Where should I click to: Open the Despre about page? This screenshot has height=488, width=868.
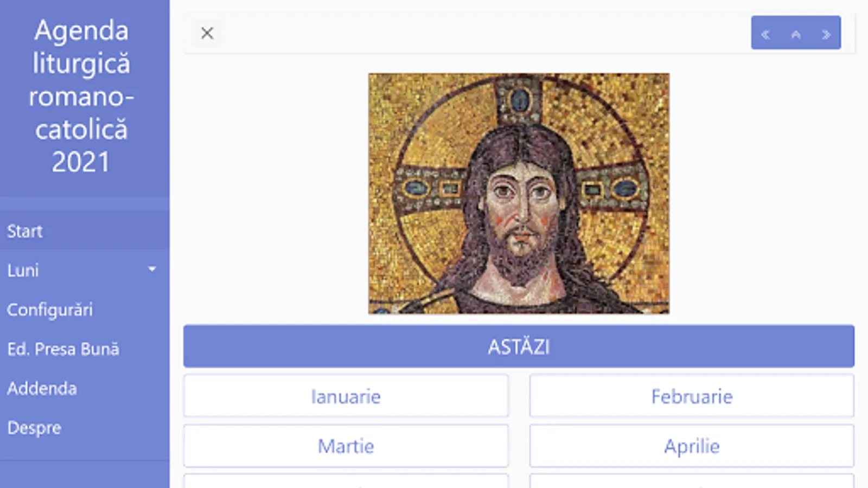point(34,428)
